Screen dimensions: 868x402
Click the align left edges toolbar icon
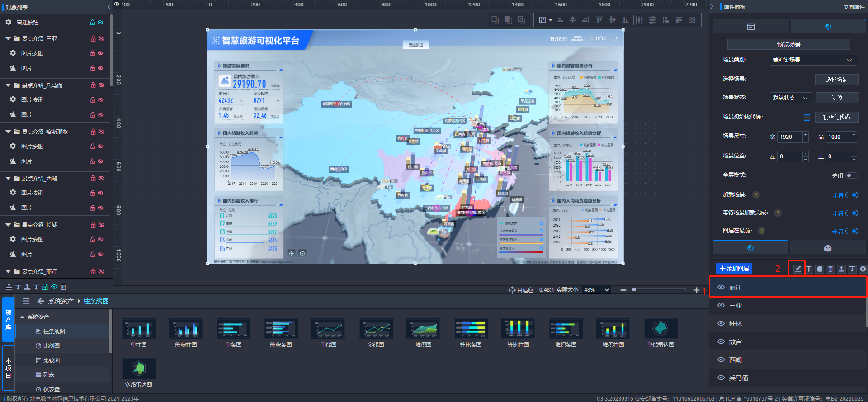(x=560, y=20)
